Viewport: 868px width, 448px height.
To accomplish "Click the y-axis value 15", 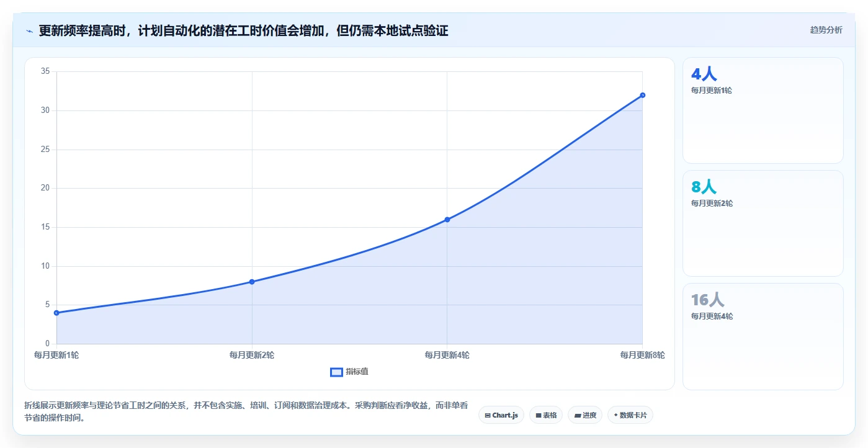I will pos(45,227).
